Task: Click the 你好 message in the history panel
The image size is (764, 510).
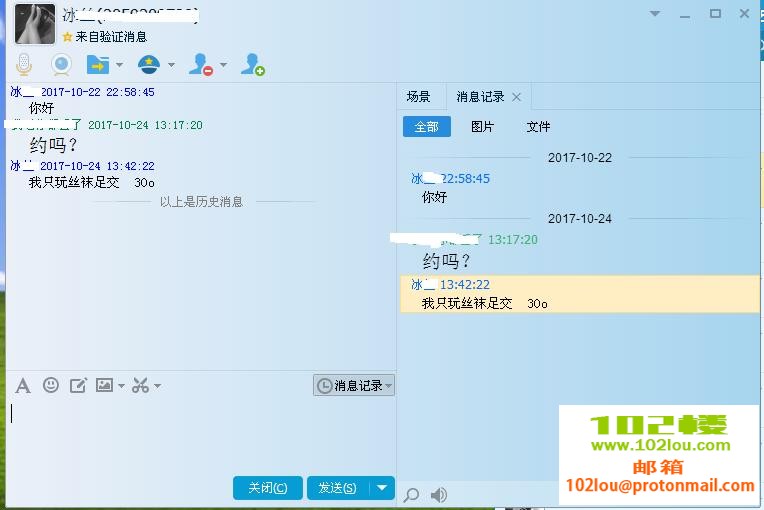Action: tap(434, 197)
